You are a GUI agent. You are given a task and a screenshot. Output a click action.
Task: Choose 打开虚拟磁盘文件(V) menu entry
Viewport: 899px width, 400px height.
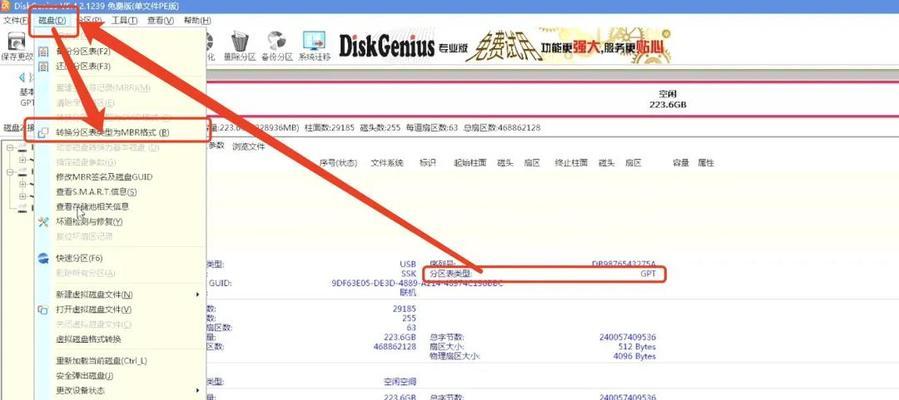[93, 310]
